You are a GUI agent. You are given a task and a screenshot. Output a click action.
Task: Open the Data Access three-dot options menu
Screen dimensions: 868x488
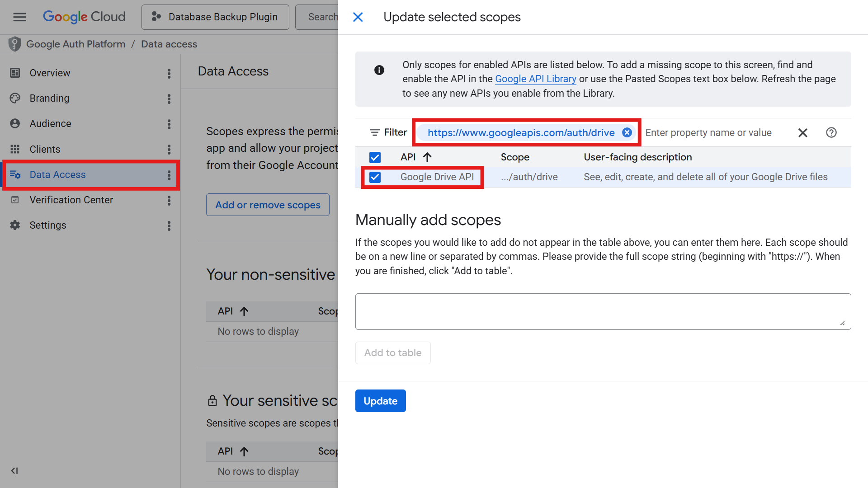(x=169, y=175)
